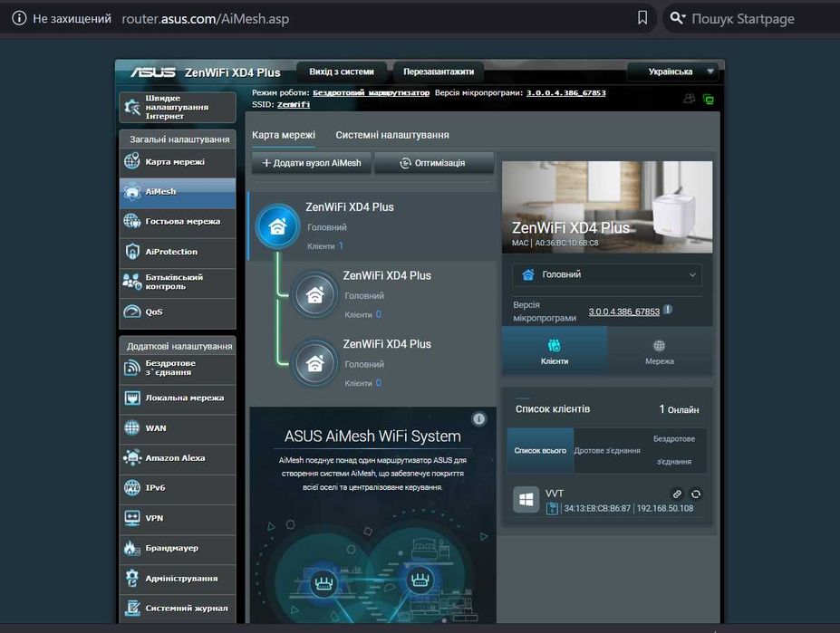Screen dimensions: 840x633
Task: Click the network status icon in header
Action: [709, 99]
